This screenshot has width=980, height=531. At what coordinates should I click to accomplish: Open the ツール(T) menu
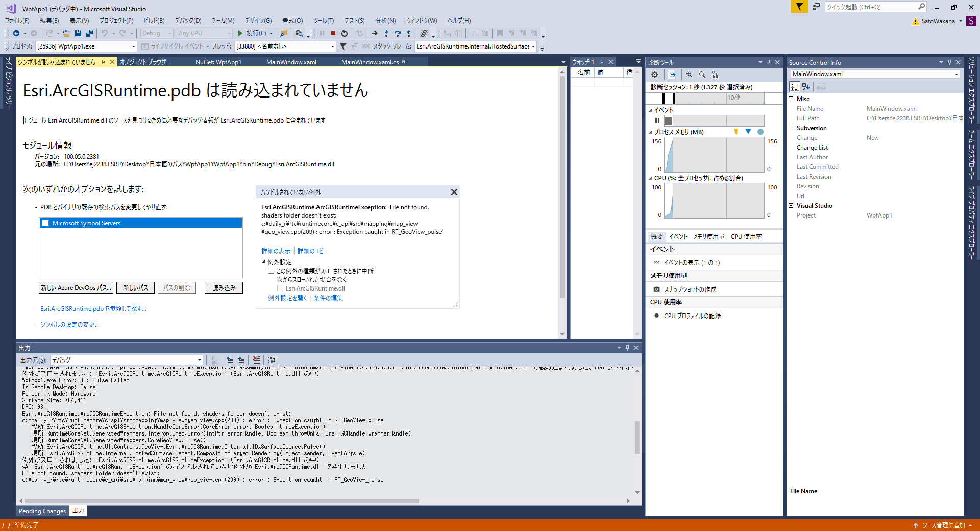(x=324, y=21)
